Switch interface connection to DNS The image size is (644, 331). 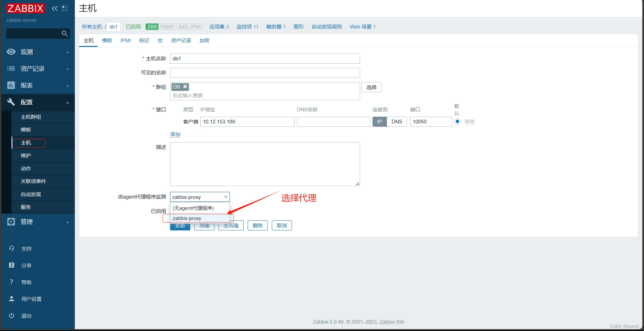click(397, 122)
